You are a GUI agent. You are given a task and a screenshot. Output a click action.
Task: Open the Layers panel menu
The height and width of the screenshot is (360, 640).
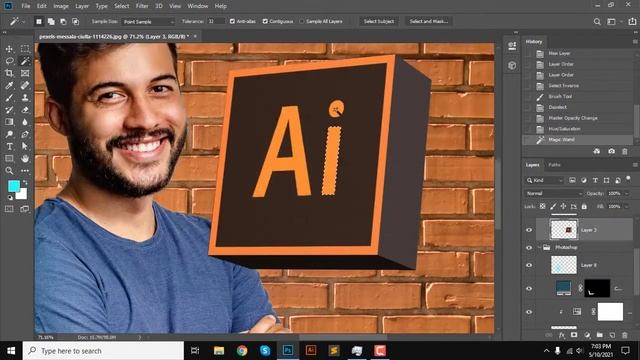[635, 165]
